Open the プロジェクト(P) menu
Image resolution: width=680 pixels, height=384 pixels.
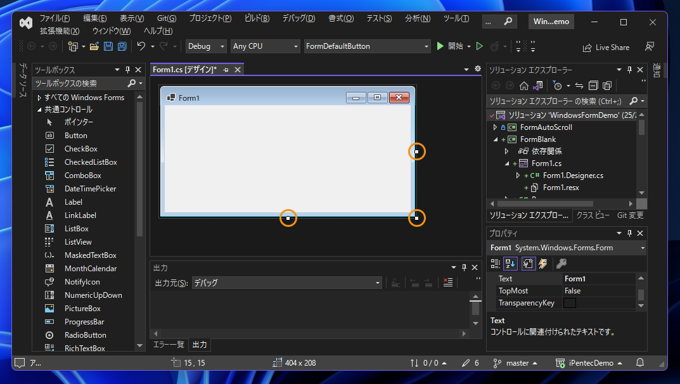(210, 18)
